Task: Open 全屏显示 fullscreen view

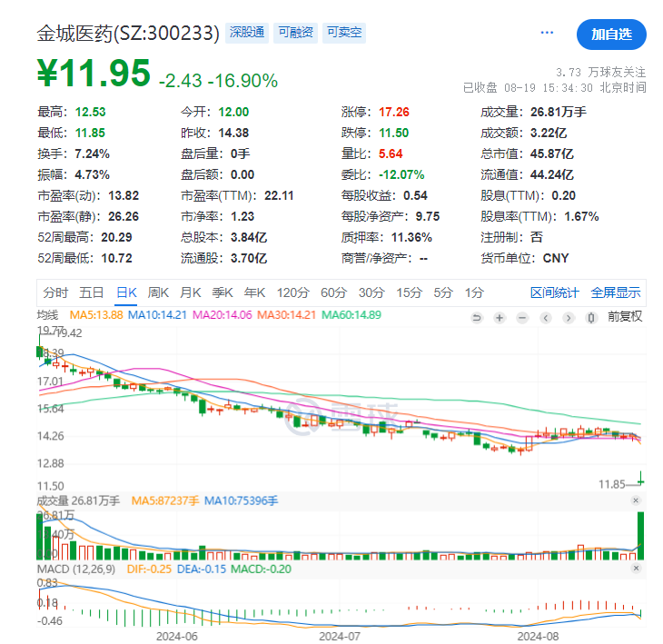Action: pyautogui.click(x=616, y=292)
